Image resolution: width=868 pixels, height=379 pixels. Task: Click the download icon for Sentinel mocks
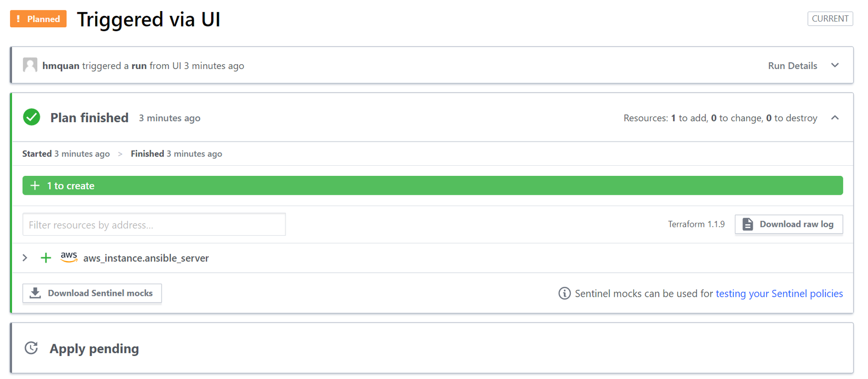(35, 293)
